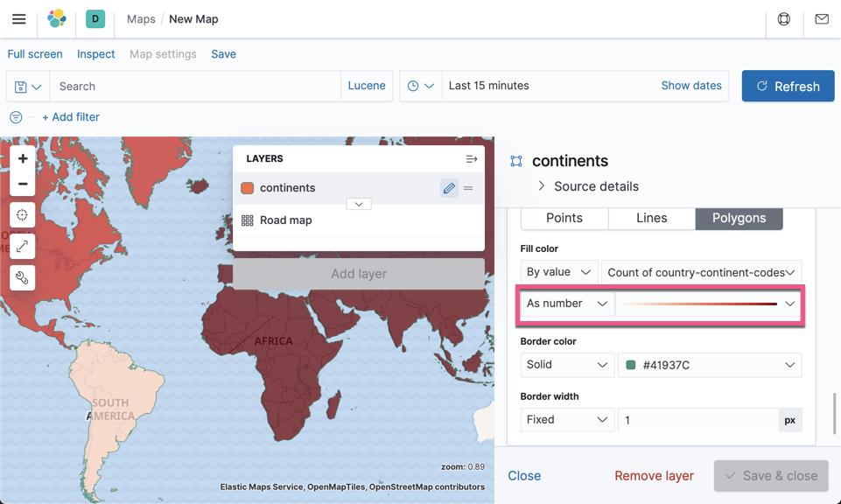Click the Road map grid icon
The image size is (841, 504).
pyautogui.click(x=248, y=220)
